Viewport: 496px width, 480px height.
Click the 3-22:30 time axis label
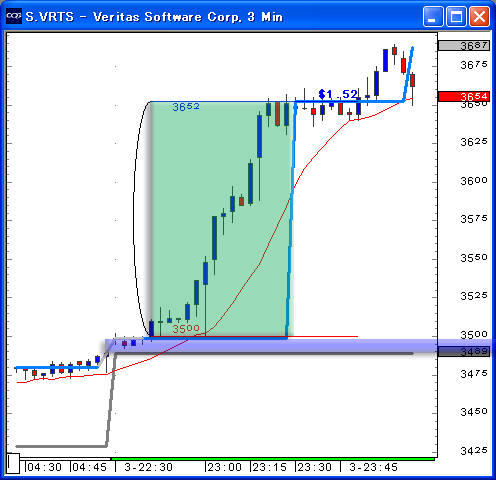[148, 467]
